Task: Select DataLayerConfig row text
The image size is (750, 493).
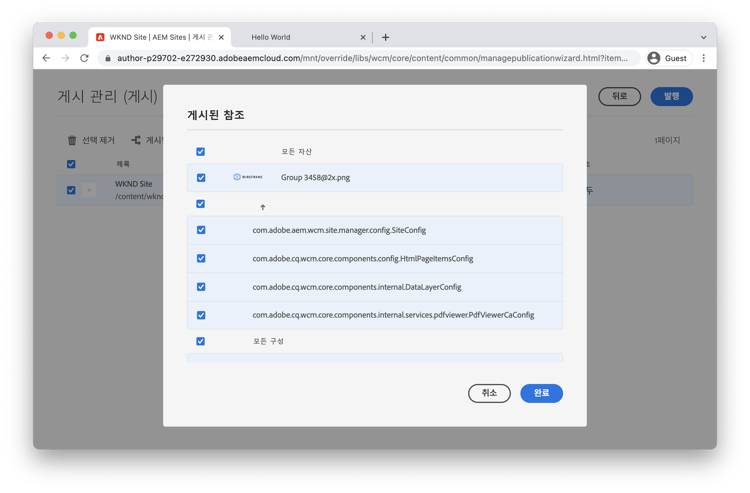Action: point(357,287)
